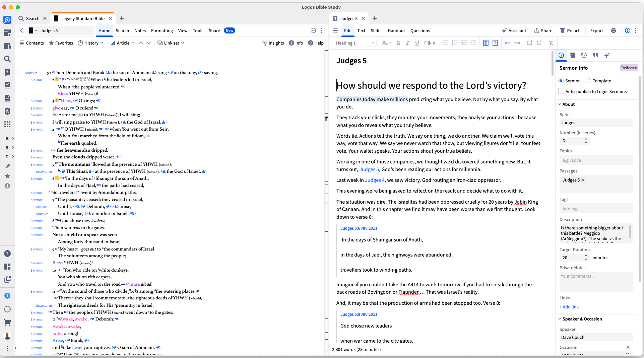Apply underline formatting in the sermon editor
Image resolution: width=644 pixels, height=358 pixels.
pyautogui.click(x=417, y=43)
